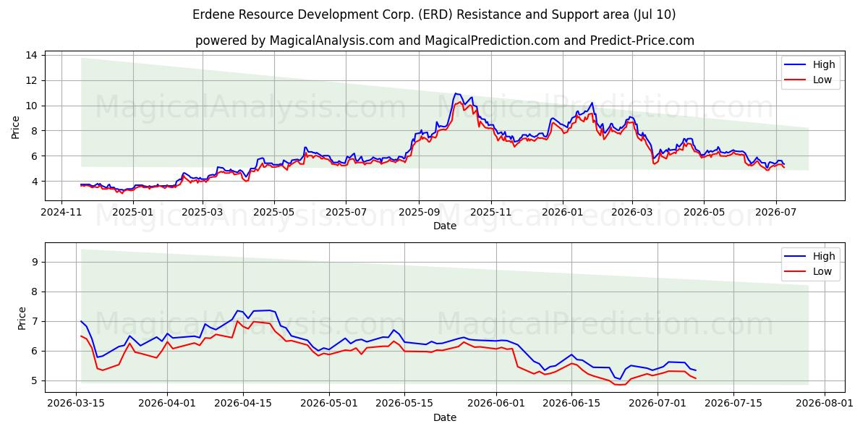Click the '2026-05' x-axis label on top chart
This screenshot has width=868, height=434.
pos(703,213)
